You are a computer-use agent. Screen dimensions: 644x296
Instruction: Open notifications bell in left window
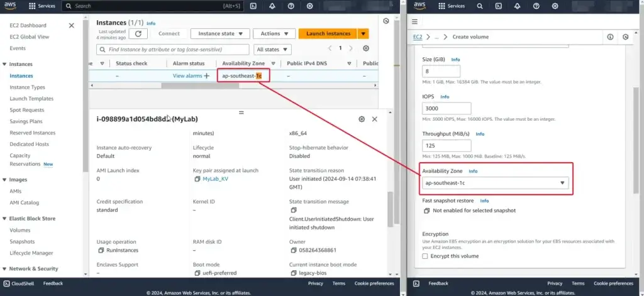272,6
